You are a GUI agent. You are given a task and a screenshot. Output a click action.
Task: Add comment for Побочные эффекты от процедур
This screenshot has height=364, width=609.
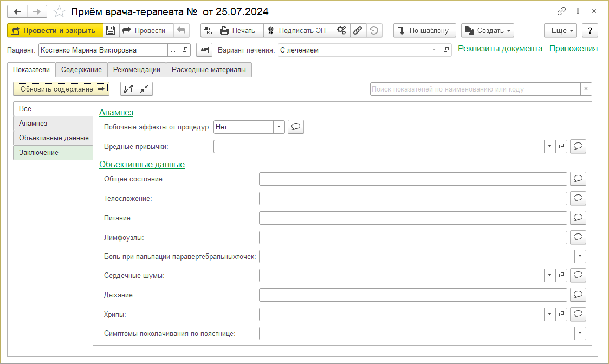296,127
